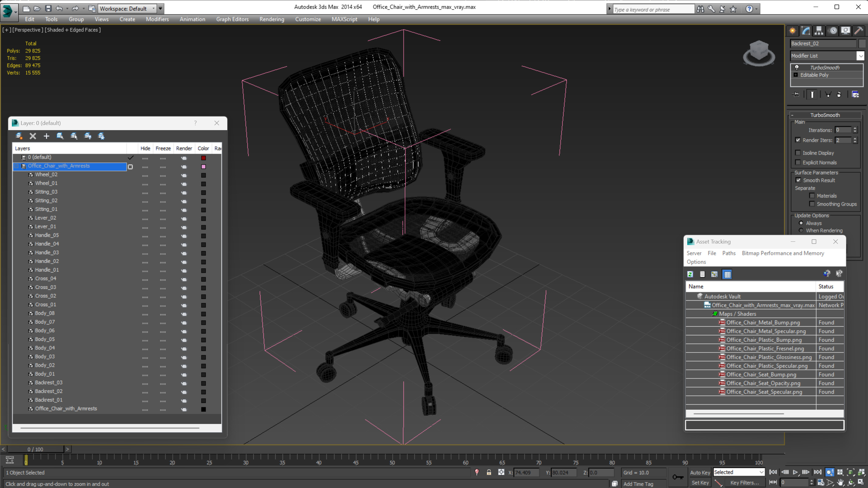Uncheck Smooth Result option
Image resolution: width=868 pixels, height=488 pixels.
pyautogui.click(x=798, y=180)
